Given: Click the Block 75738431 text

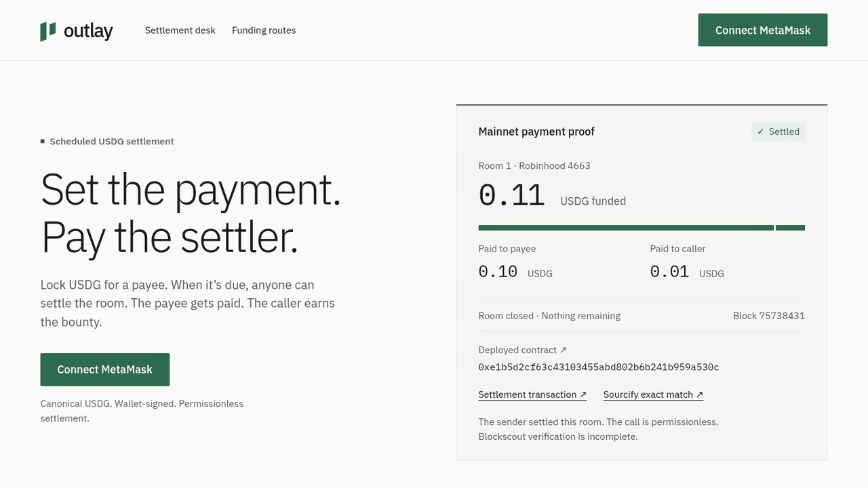Looking at the screenshot, I should point(769,316).
